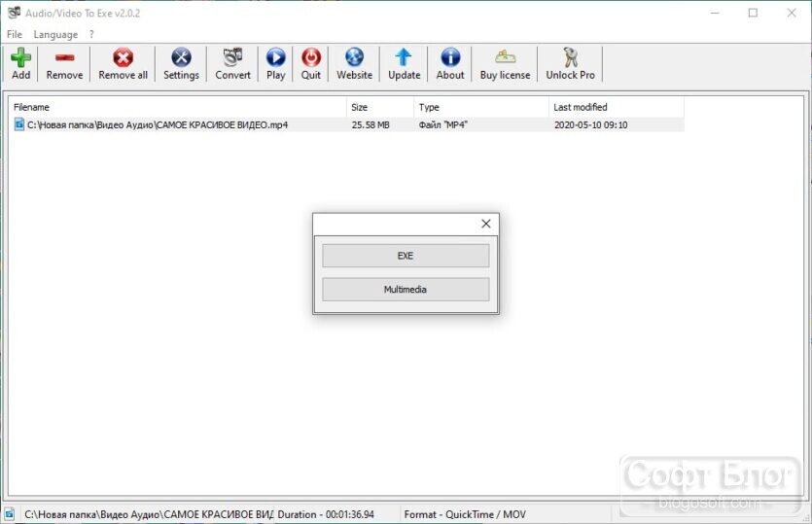Click the Файл "MP4" type cell
Screen dimensions: 812x524
[x=442, y=124]
